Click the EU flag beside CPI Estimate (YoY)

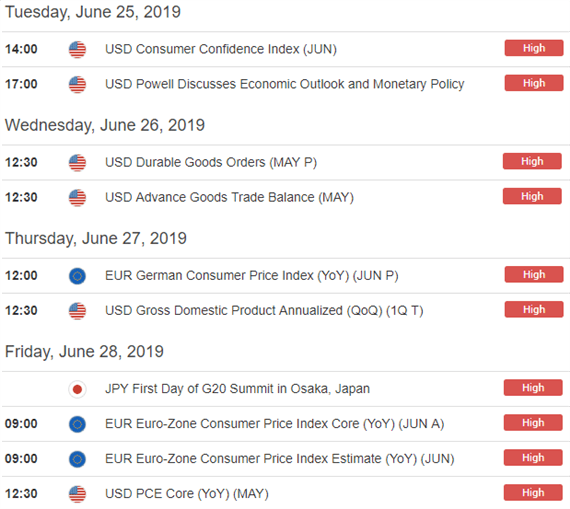(77, 459)
